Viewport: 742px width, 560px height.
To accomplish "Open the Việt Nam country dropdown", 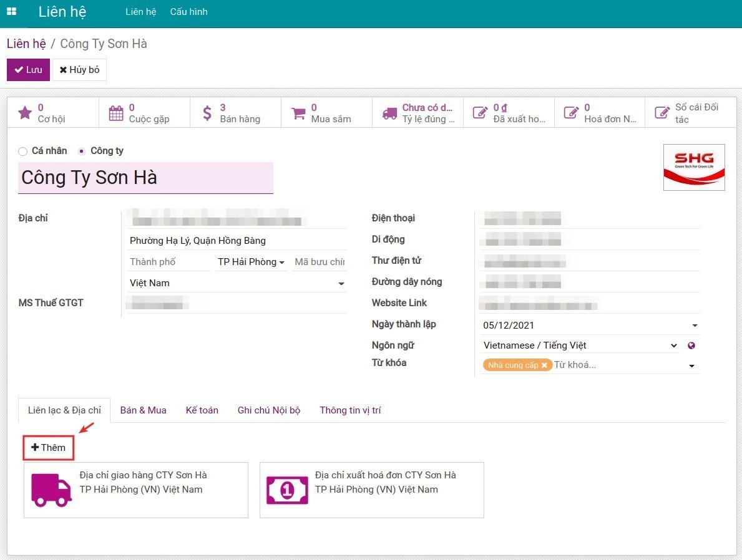I will pos(237,283).
